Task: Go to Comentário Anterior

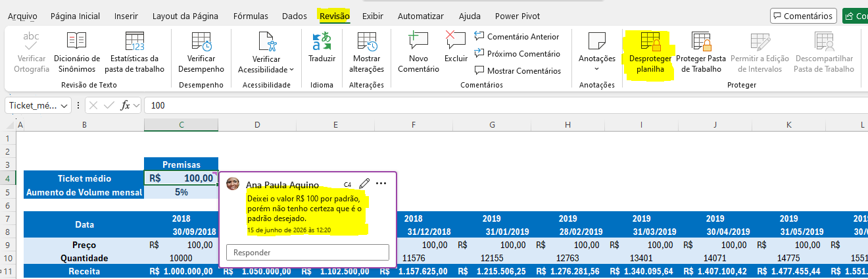Action: pyautogui.click(x=517, y=37)
